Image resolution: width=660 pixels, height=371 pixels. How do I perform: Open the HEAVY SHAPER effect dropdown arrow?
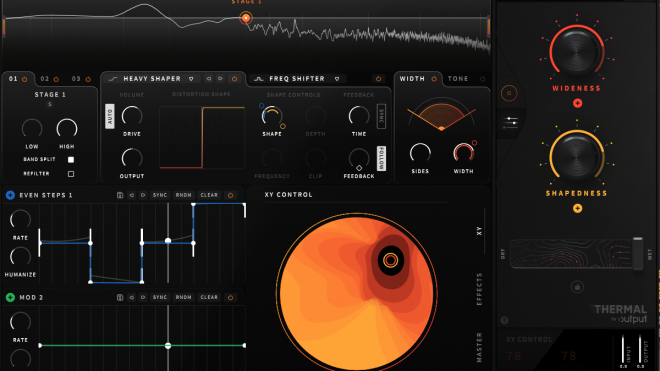click(191, 79)
